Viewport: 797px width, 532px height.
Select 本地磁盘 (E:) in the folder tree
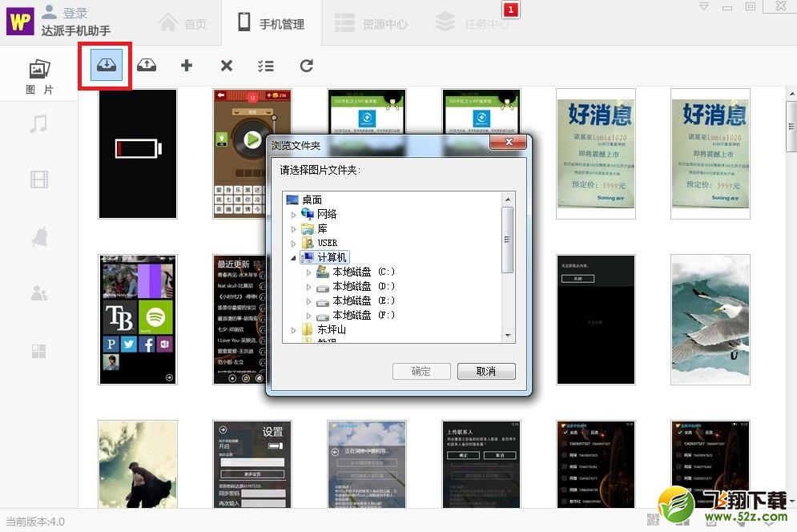(364, 300)
